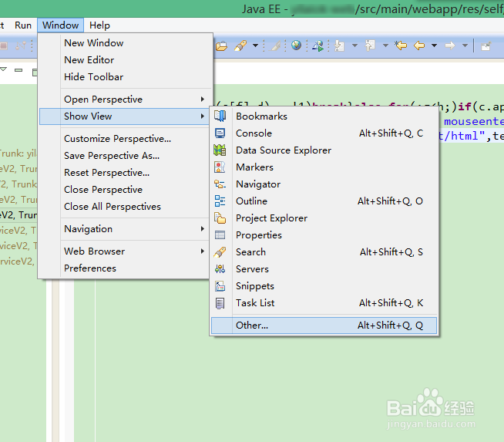504x442 pixels.
Task: Click the Forward navigation arrow icon
Action: coord(450,46)
